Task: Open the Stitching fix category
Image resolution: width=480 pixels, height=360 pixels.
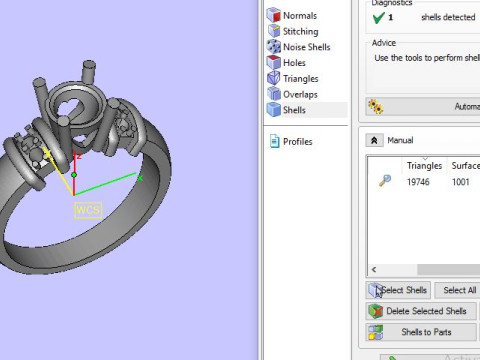Action: click(x=293, y=31)
